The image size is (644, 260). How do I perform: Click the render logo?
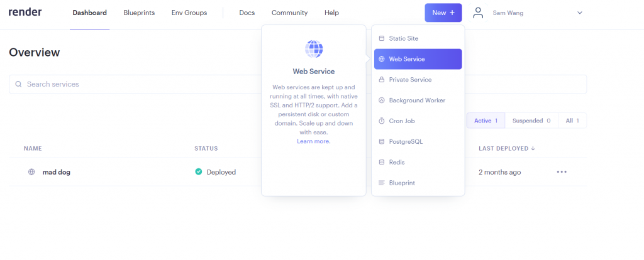pyautogui.click(x=25, y=13)
